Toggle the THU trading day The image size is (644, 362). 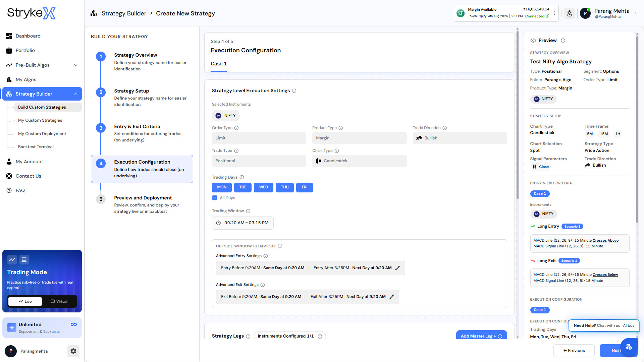[285, 187]
